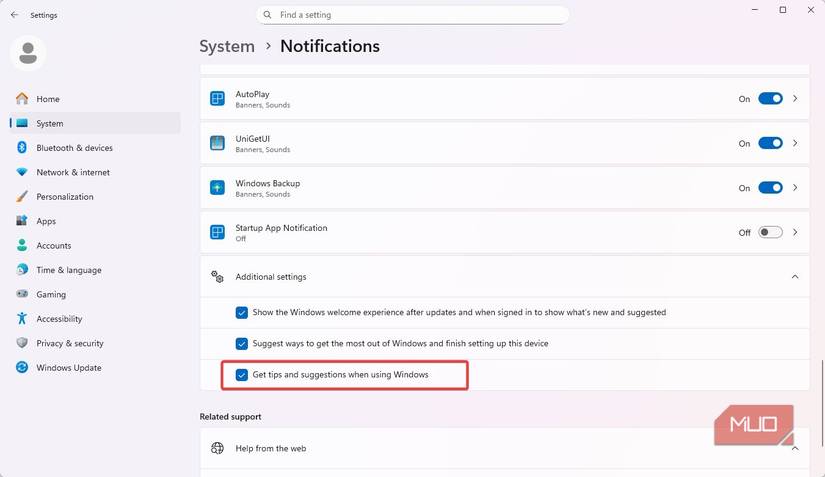The width and height of the screenshot is (825, 477).
Task: Click the user profile avatar
Action: pos(28,54)
